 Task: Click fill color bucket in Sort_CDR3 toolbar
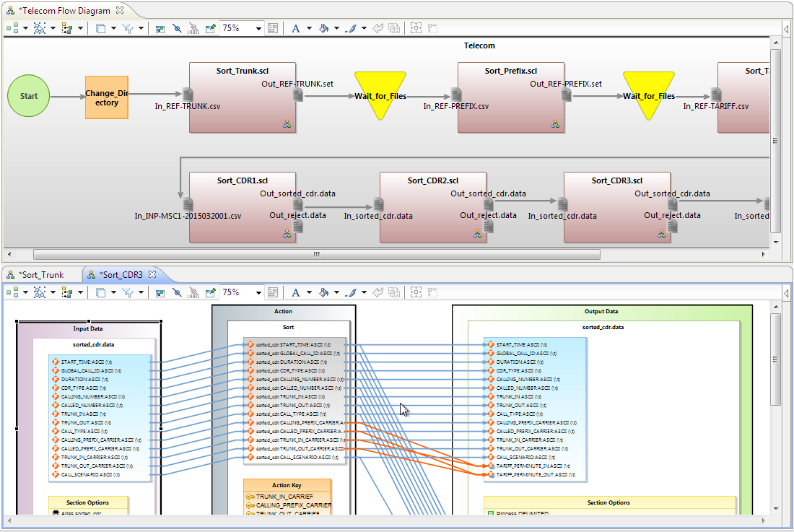(x=324, y=292)
